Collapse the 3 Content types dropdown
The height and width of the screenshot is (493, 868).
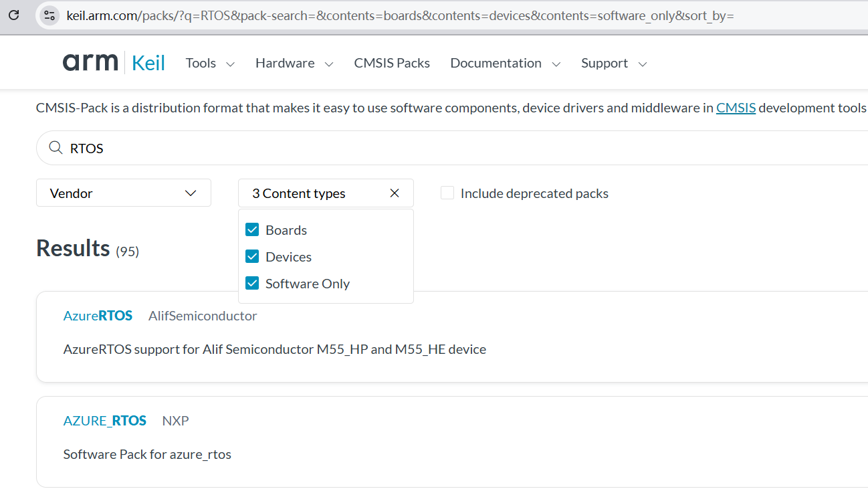(x=326, y=193)
